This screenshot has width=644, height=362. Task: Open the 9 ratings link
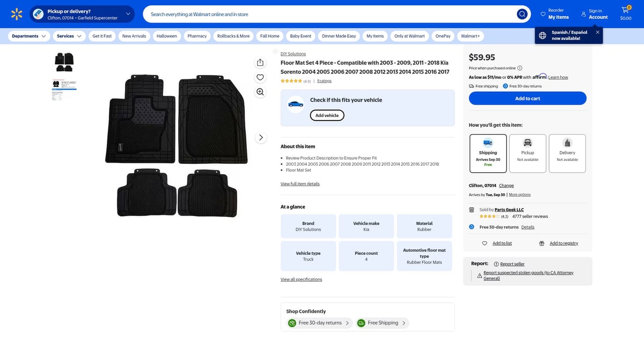[324, 81]
